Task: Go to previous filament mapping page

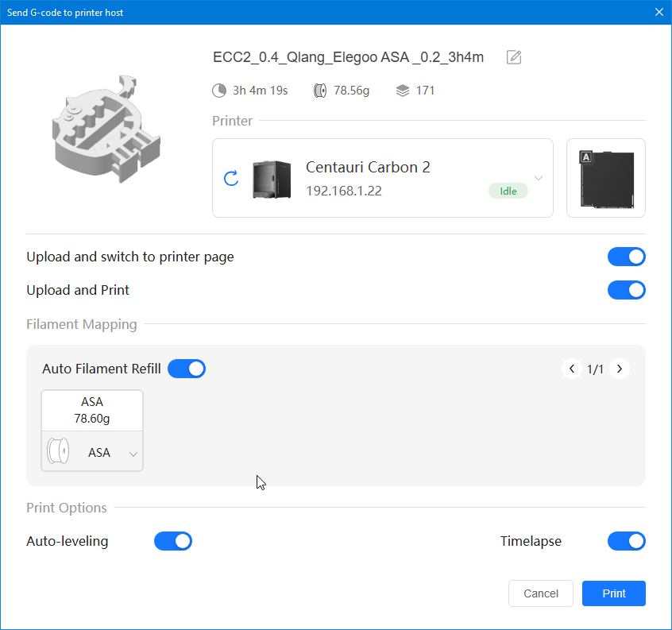Action: 571,369
